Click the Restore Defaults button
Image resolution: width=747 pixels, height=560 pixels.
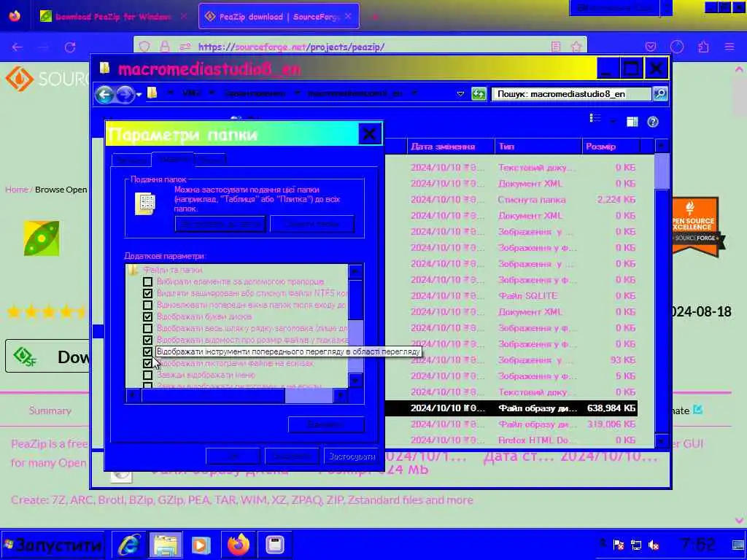point(326,424)
